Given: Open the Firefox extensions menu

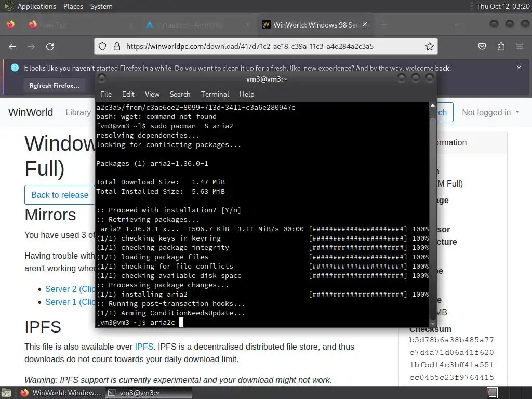Looking at the screenshot, I should pyautogui.click(x=501, y=46).
